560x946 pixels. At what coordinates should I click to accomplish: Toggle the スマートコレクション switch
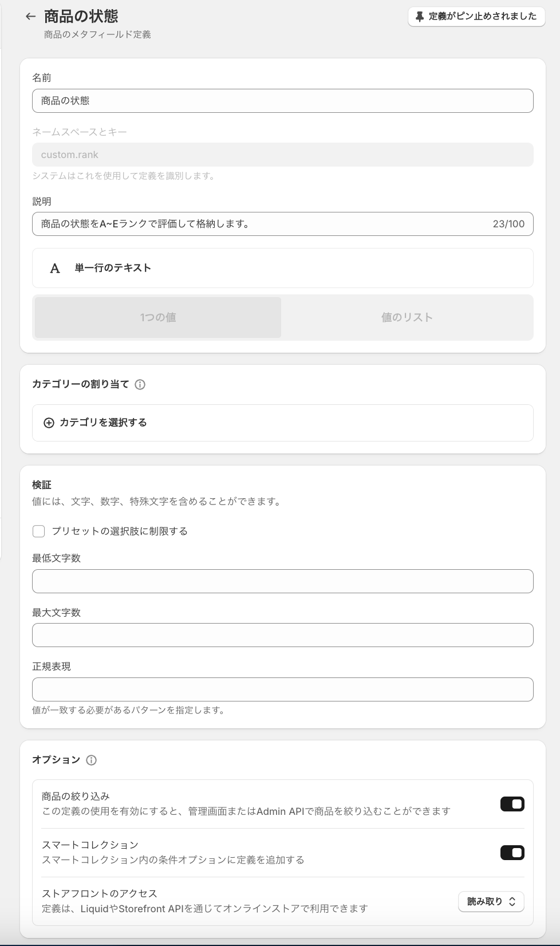(x=512, y=853)
